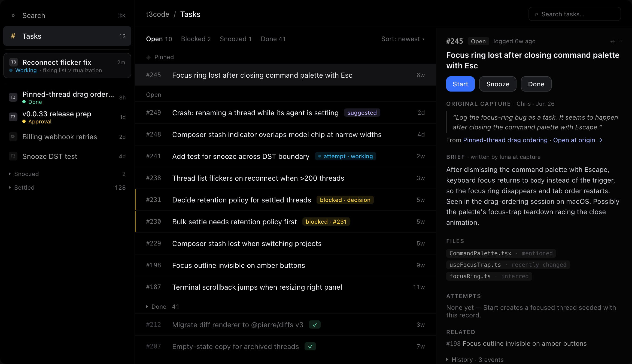Image resolution: width=632 pixels, height=364 pixels.
Task: Click the green checkmark on task #212
Action: point(315,324)
